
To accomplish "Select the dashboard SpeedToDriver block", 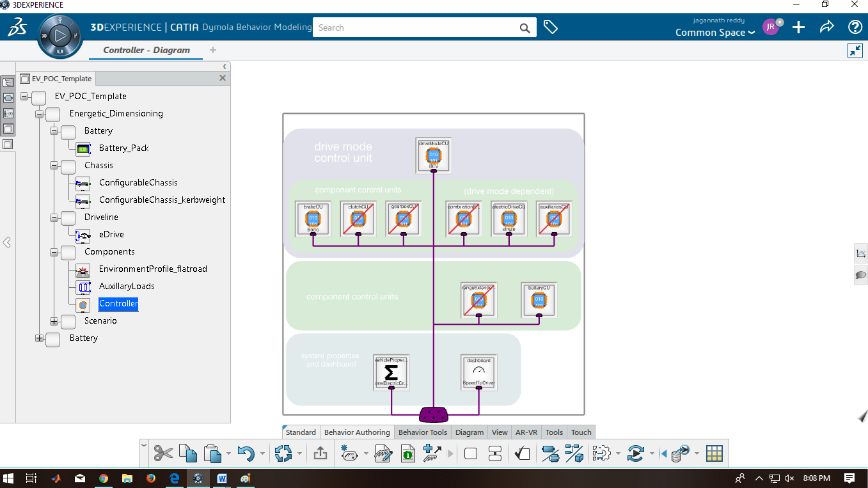I will pyautogui.click(x=479, y=373).
